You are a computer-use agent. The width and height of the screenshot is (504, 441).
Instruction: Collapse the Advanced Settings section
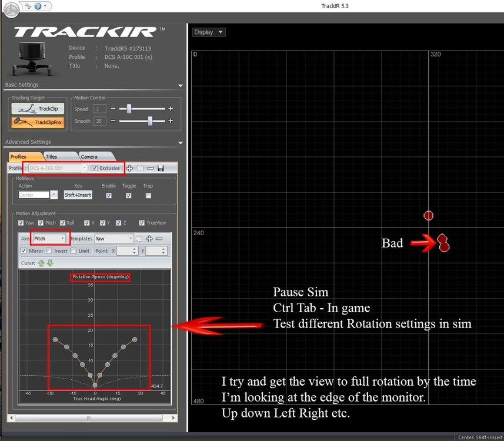click(181, 142)
